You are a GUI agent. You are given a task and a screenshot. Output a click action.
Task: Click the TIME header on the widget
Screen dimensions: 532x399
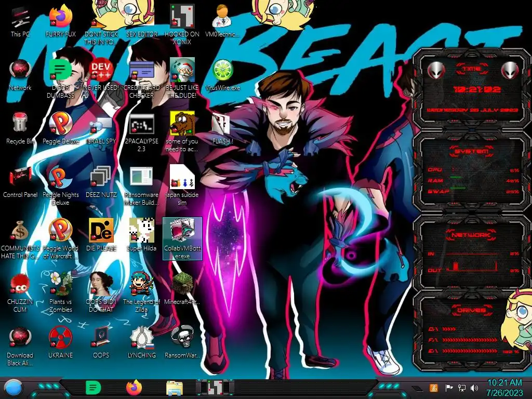click(x=472, y=69)
